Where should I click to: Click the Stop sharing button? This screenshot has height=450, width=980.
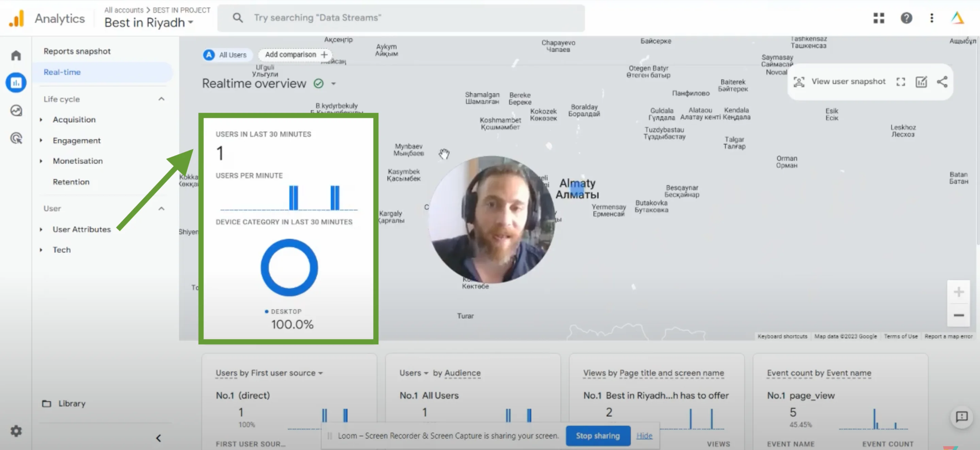pyautogui.click(x=597, y=435)
